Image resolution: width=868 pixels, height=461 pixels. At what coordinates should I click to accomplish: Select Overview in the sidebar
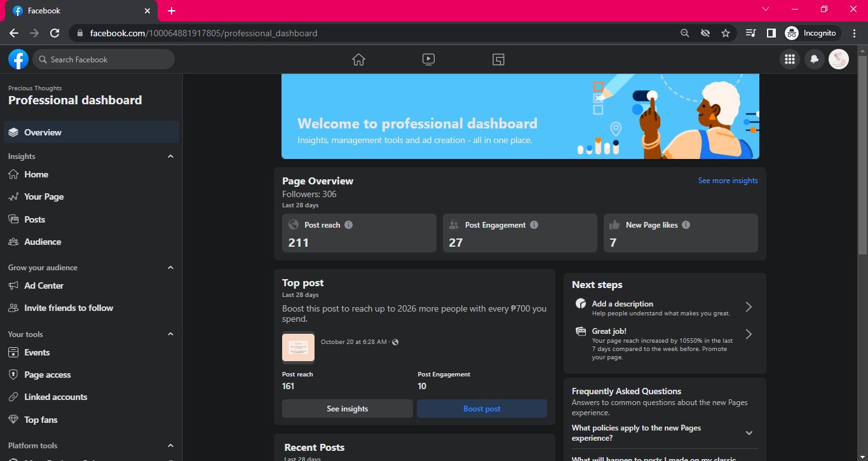(x=92, y=132)
